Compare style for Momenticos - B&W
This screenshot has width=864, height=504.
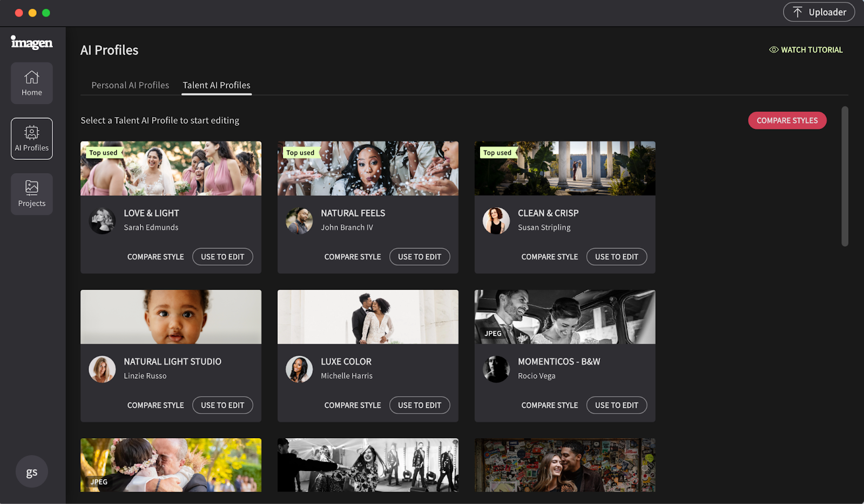pos(550,405)
